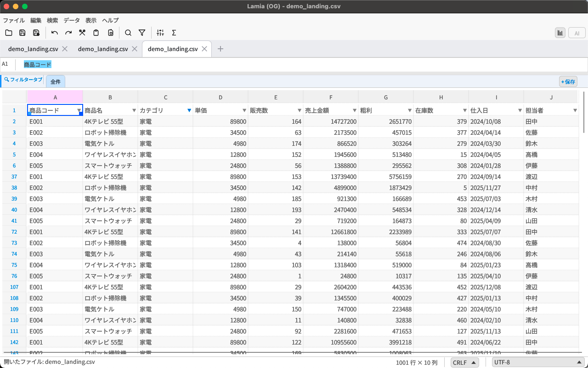Open the 表示 menu
Viewport: 588px width, 368px height.
(x=91, y=20)
